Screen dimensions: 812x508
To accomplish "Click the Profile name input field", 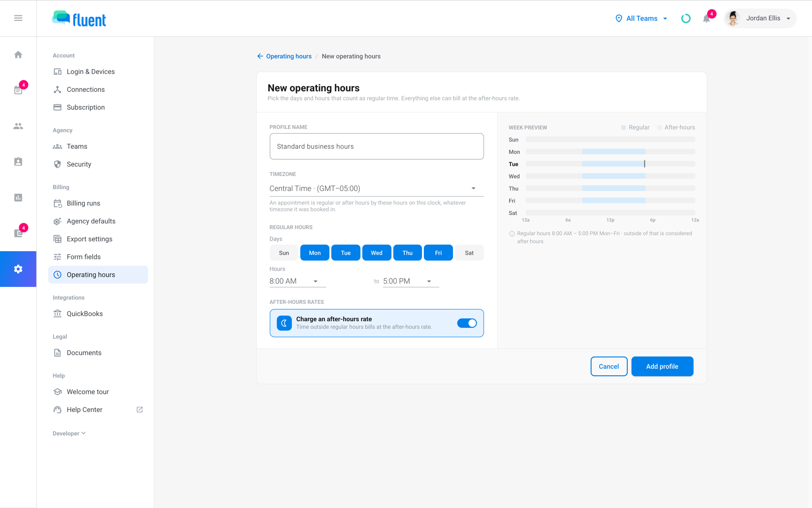I will point(376,146).
